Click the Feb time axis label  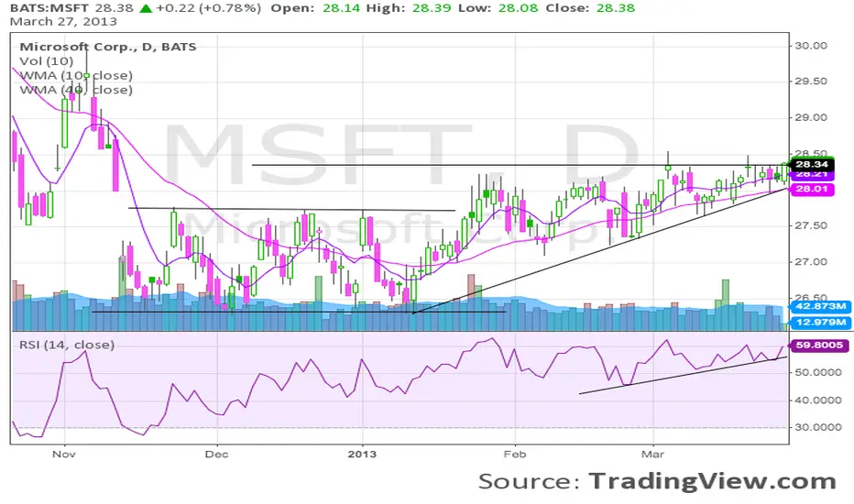pyautogui.click(x=515, y=454)
